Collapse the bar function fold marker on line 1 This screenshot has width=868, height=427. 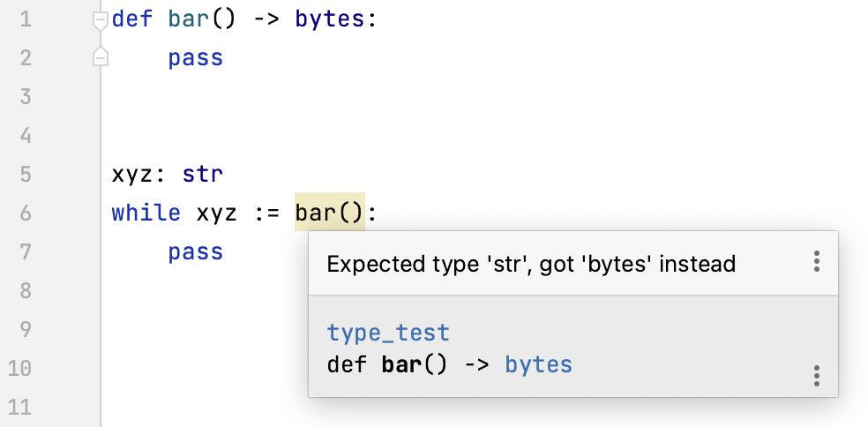point(101,21)
